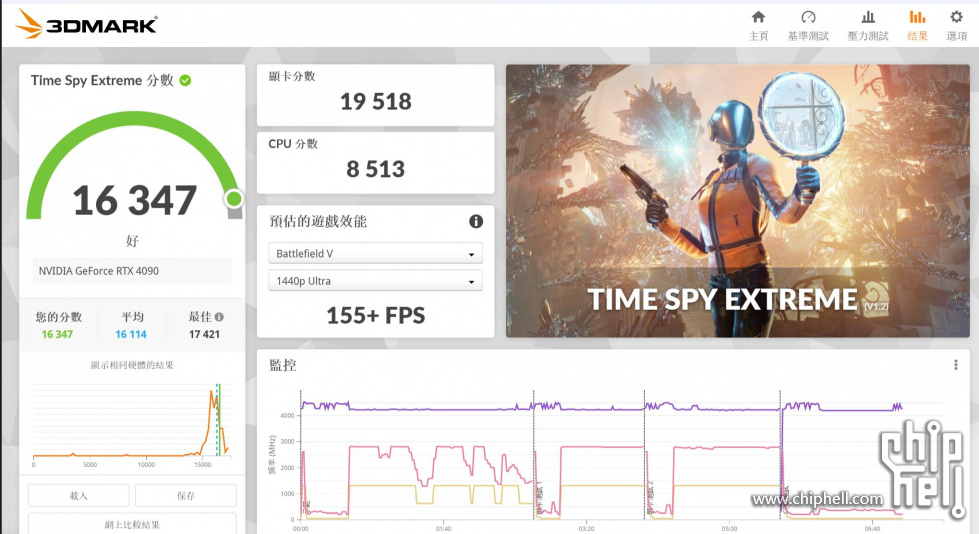979x534 pixels.
Task: Click the Time Spy Extreme 分數 heading
Action: (x=102, y=81)
